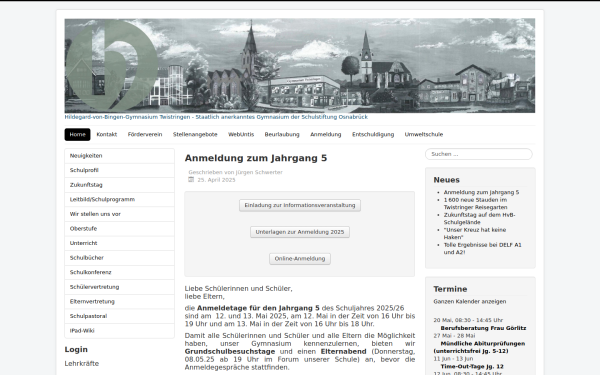Viewport: 600px width, 375px height.
Task: Go to Elternvertretung in the sidebar
Action: click(x=119, y=302)
